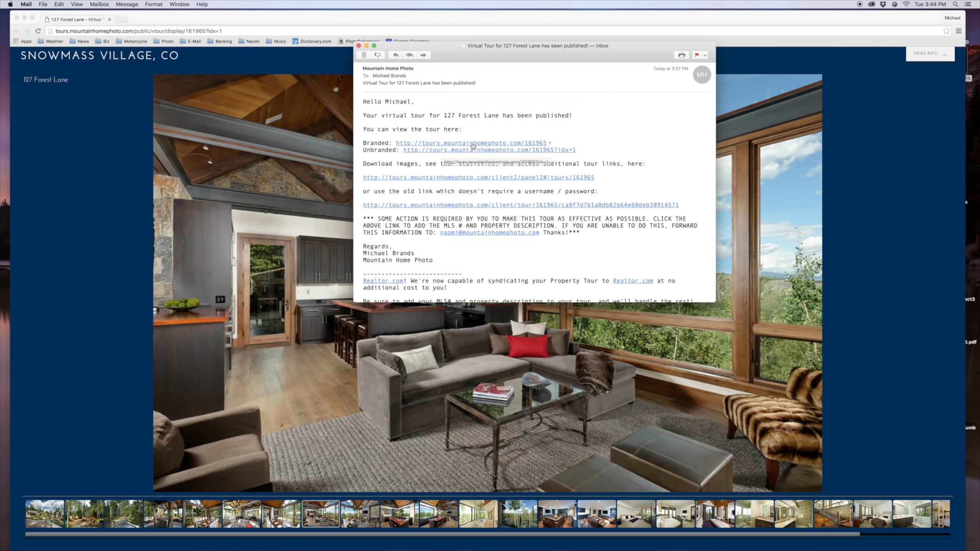Bookmark this page with the star icon
980x551 pixels.
point(947,31)
